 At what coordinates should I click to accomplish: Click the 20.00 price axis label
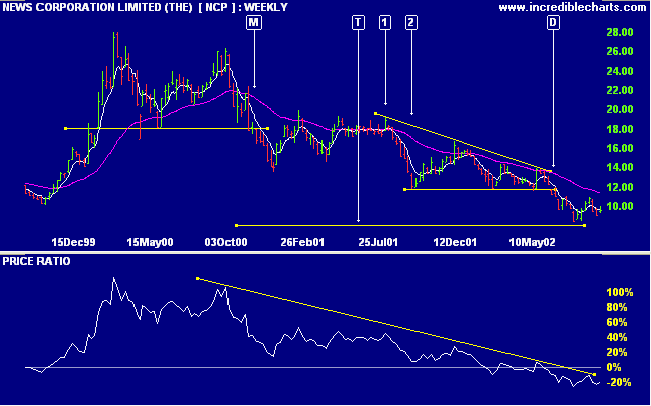coord(619,110)
